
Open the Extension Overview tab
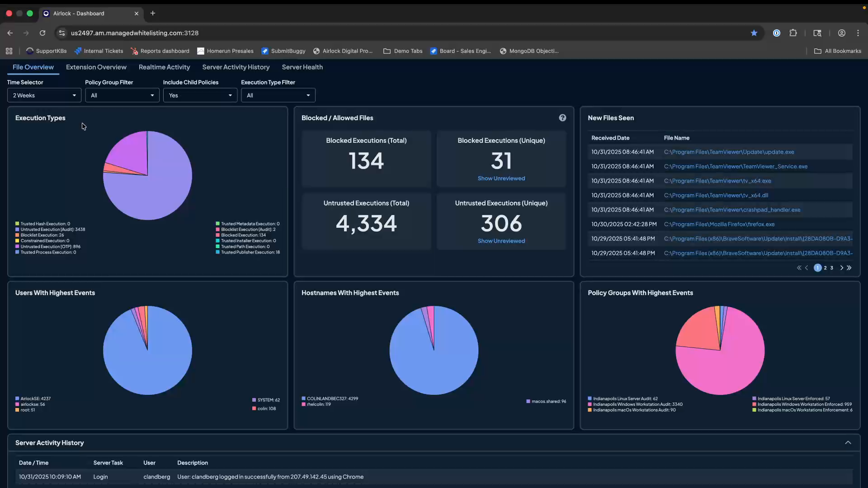[96, 67]
